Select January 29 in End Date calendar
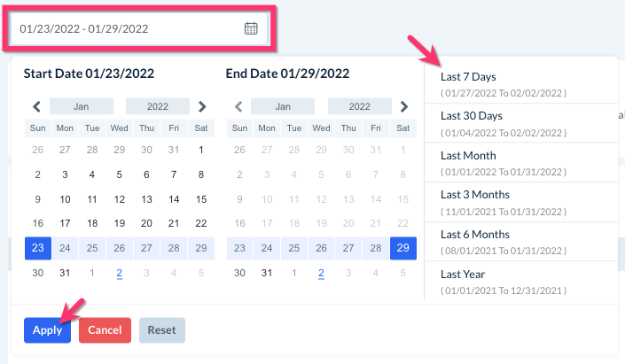625x364 pixels. pyautogui.click(x=403, y=248)
